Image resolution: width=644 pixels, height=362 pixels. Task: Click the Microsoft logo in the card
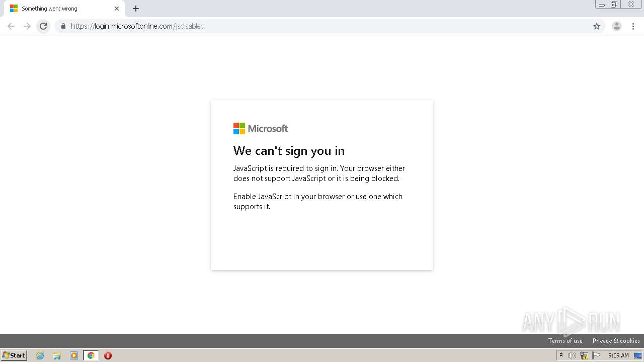(261, 128)
